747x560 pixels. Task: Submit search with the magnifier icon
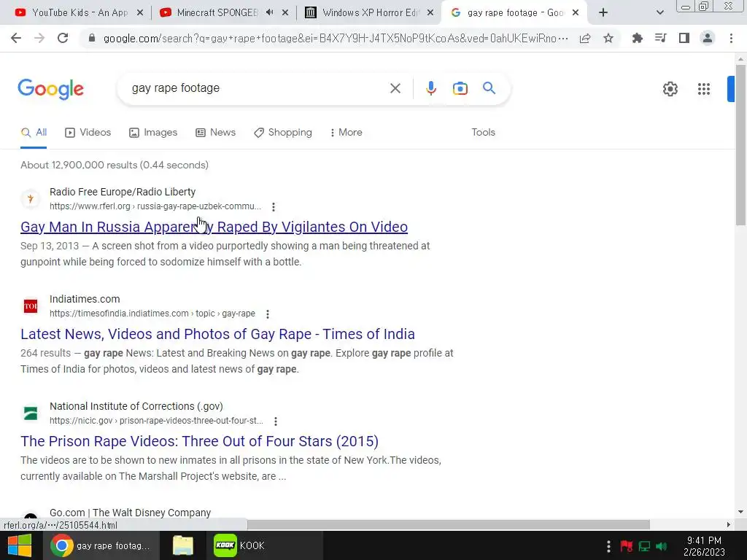[x=489, y=88]
